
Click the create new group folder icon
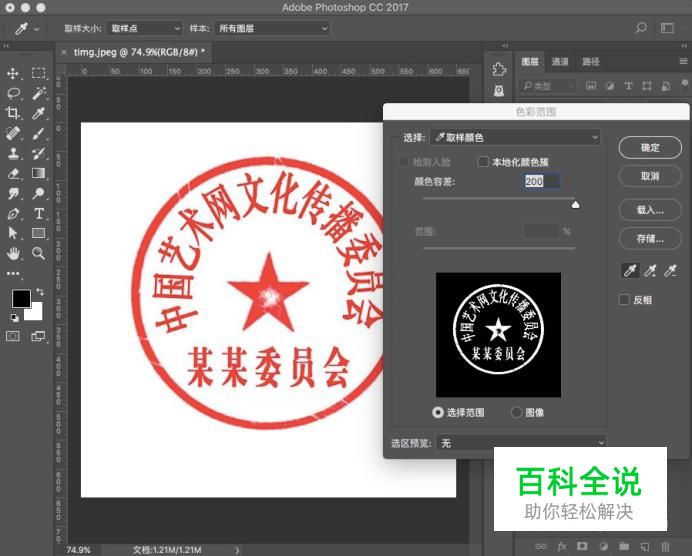coord(624,546)
